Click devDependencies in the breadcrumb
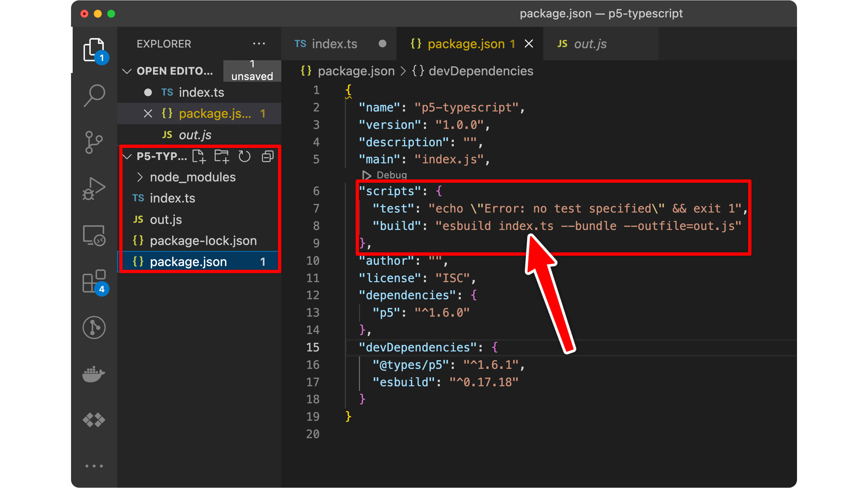Image resolution: width=868 pixels, height=488 pixels. (x=481, y=71)
